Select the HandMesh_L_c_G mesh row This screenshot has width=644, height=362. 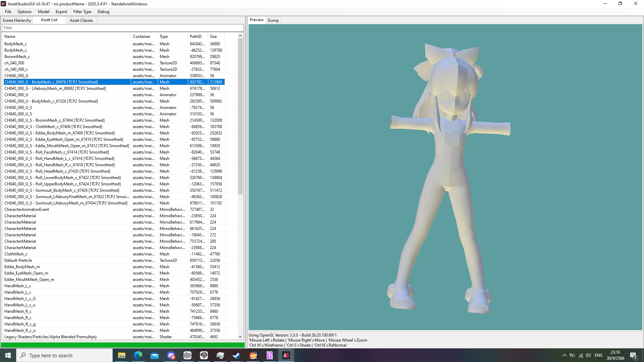click(x=114, y=299)
